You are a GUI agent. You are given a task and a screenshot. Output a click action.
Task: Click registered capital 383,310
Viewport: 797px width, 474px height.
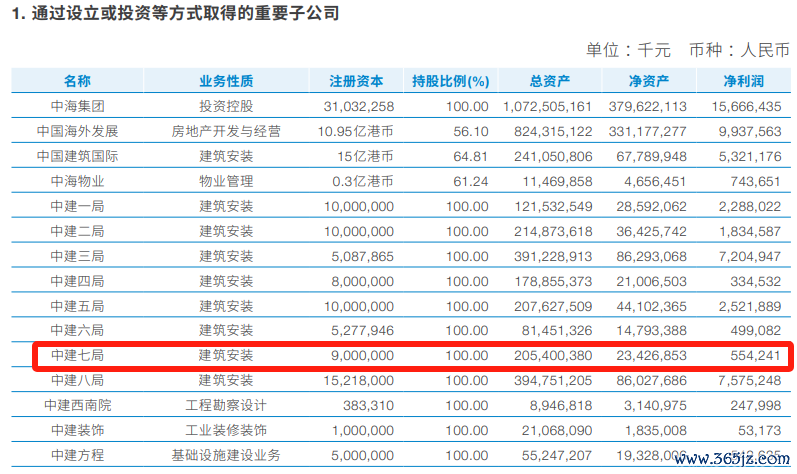[369, 405]
